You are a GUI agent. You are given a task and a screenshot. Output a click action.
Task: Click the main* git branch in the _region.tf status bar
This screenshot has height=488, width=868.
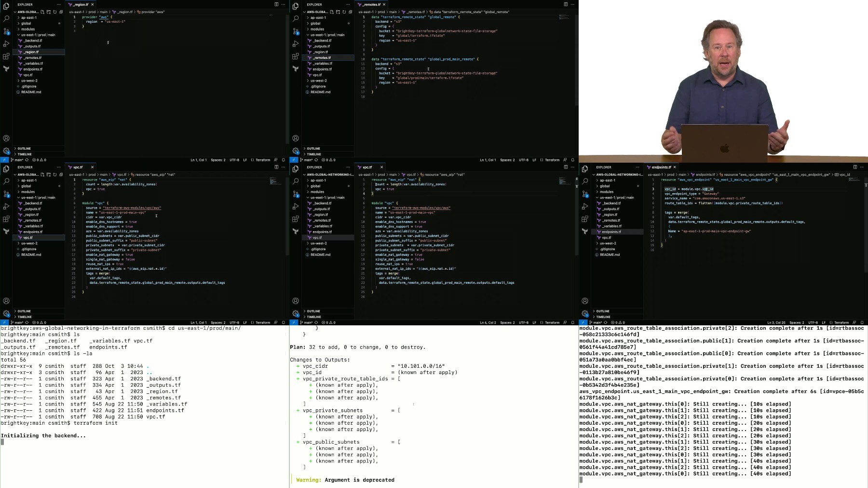(x=18, y=160)
